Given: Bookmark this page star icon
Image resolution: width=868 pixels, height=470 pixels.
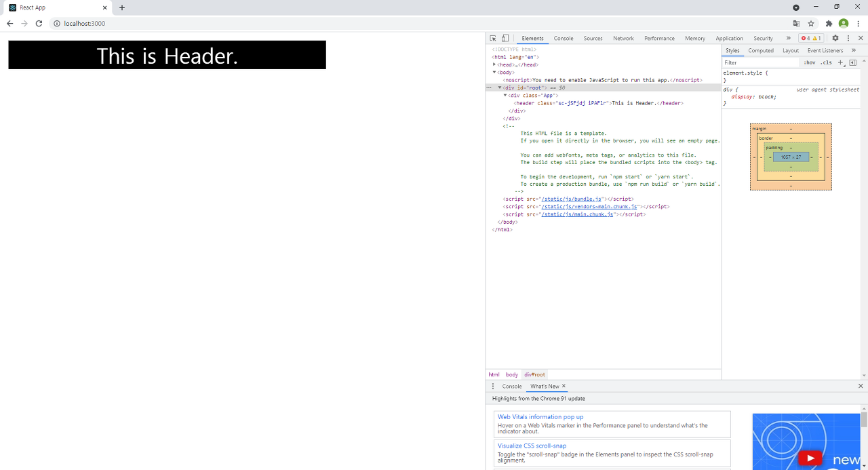Looking at the screenshot, I should pyautogui.click(x=811, y=23).
